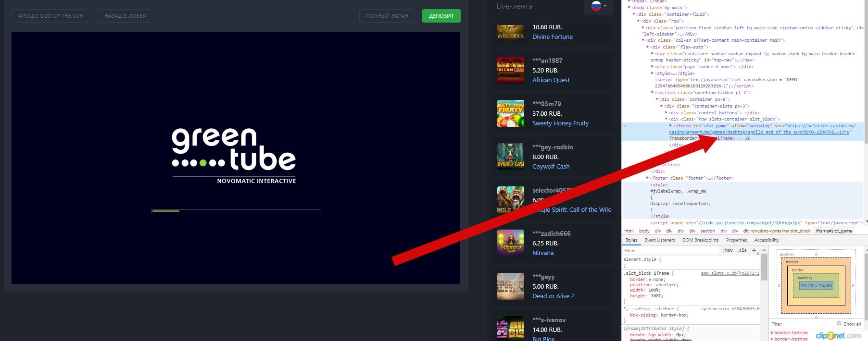Click the African Quest game thumbnail
This screenshot has width=868, height=341.
point(510,70)
